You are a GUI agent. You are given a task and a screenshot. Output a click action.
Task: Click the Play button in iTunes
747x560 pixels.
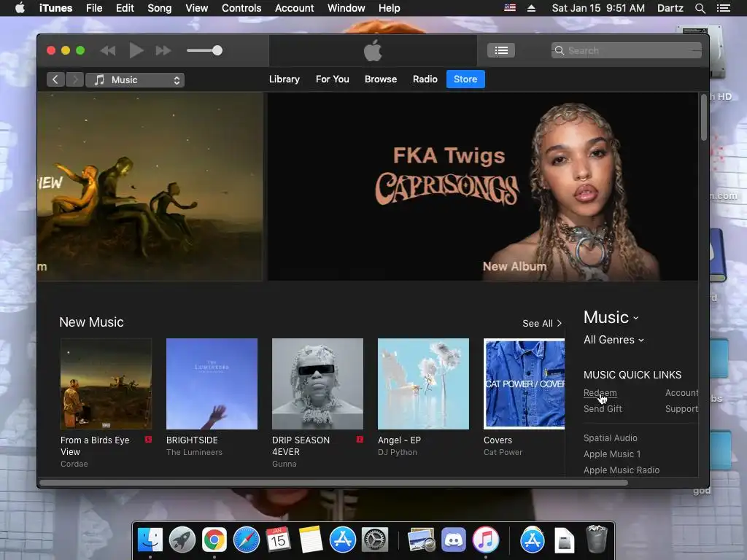[x=136, y=50]
